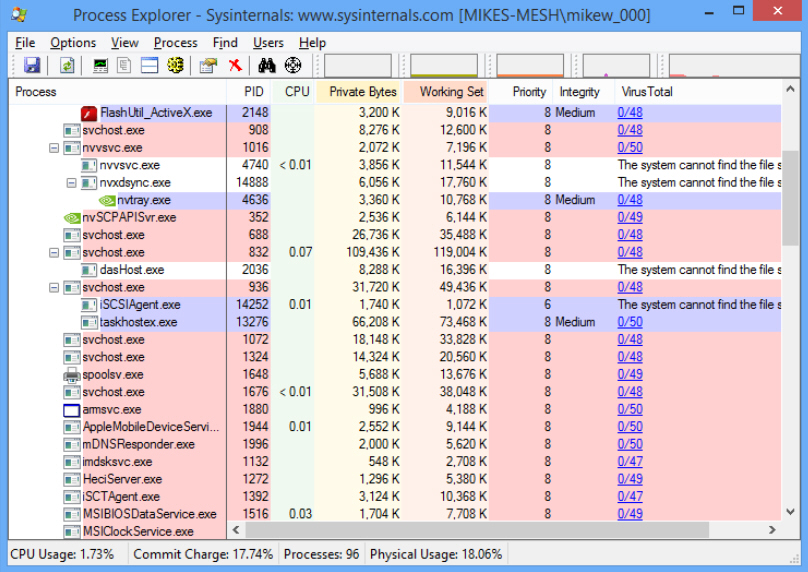Click the iSCSIAgent.exe process icon
808x572 pixels.
point(89,305)
